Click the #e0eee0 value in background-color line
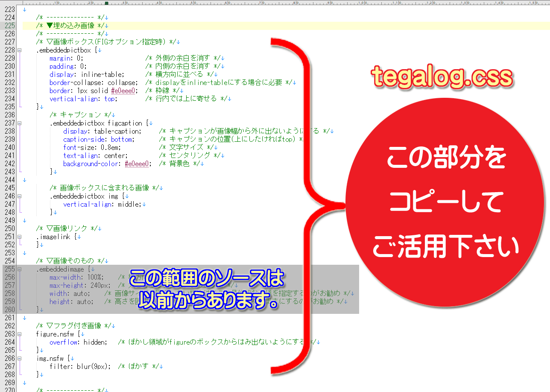This screenshot has height=392, width=550. pos(137,164)
